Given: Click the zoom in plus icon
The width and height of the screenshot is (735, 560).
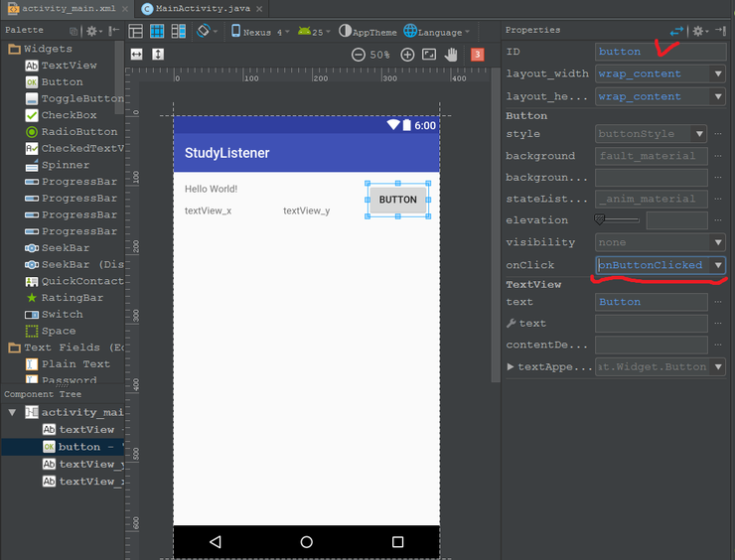Looking at the screenshot, I should (407, 55).
